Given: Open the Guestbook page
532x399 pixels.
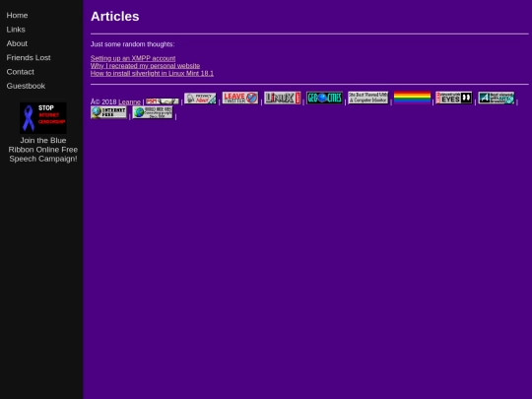Looking at the screenshot, I should pyautogui.click(x=26, y=86).
